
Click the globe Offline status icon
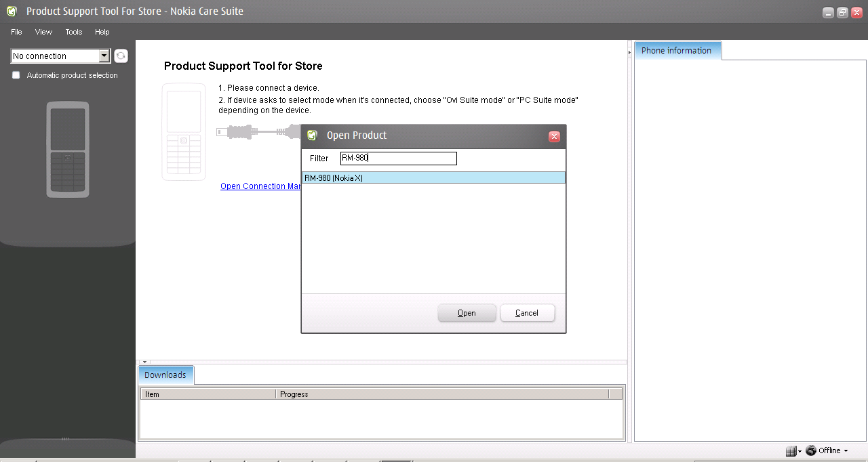pos(810,451)
